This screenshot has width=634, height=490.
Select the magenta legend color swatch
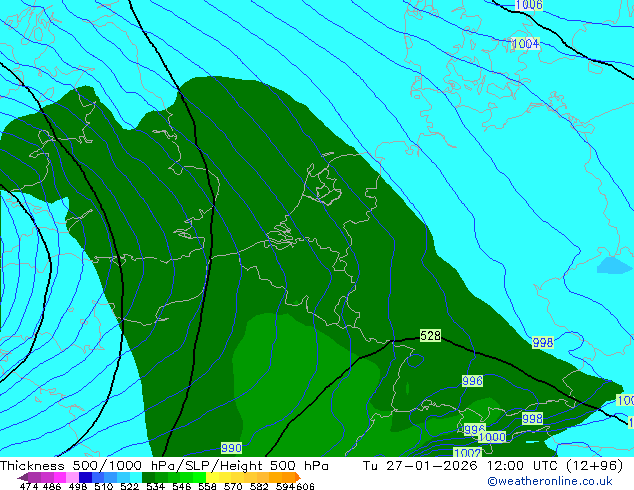tap(60, 477)
